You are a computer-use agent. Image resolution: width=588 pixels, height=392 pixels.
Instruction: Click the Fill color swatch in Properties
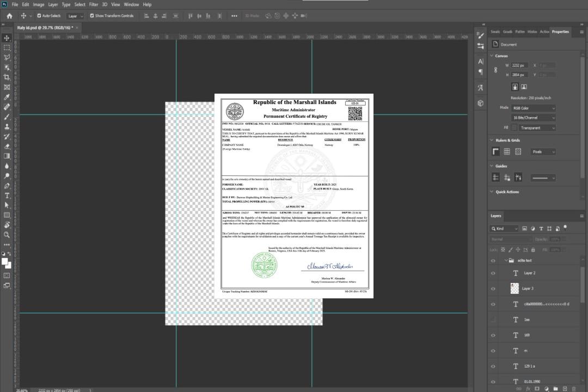pyautogui.click(x=514, y=127)
